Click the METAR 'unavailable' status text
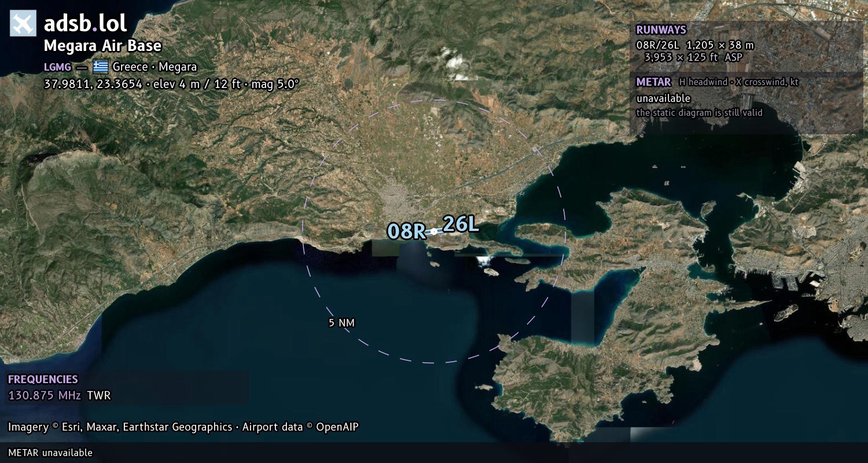The image size is (868, 463). [663, 98]
